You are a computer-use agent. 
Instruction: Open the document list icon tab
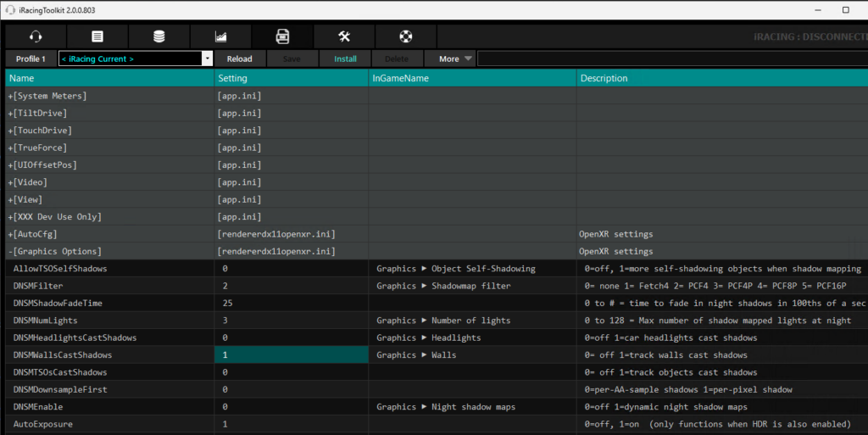click(x=97, y=36)
